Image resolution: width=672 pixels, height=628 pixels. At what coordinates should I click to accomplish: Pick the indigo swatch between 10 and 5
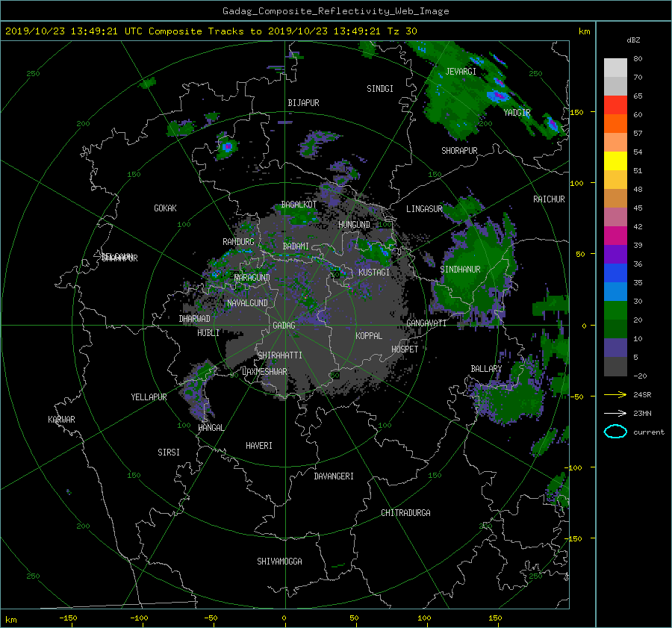point(615,348)
